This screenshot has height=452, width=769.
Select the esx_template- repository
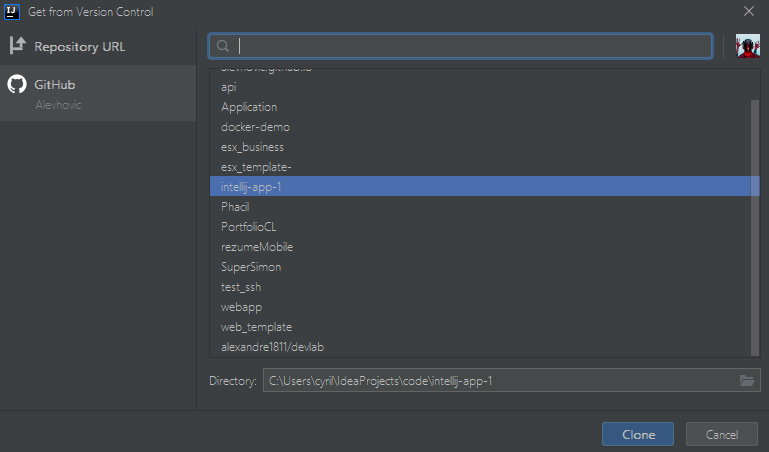[485, 167]
